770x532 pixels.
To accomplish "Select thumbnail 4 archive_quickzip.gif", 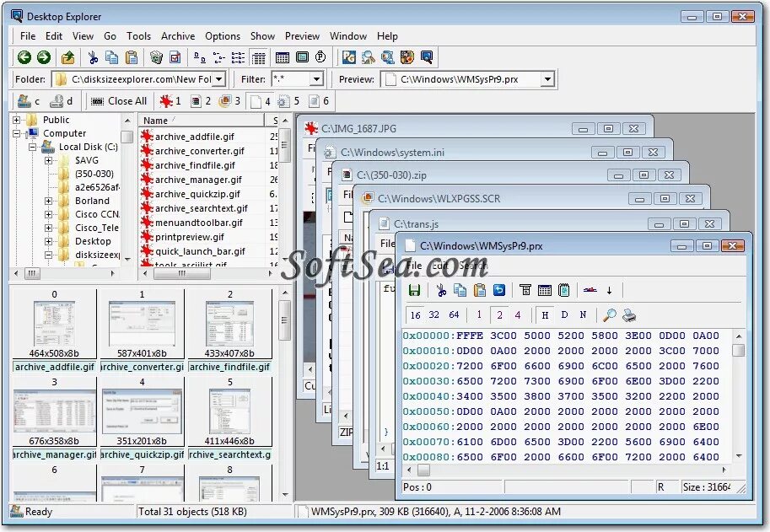I will [142, 419].
